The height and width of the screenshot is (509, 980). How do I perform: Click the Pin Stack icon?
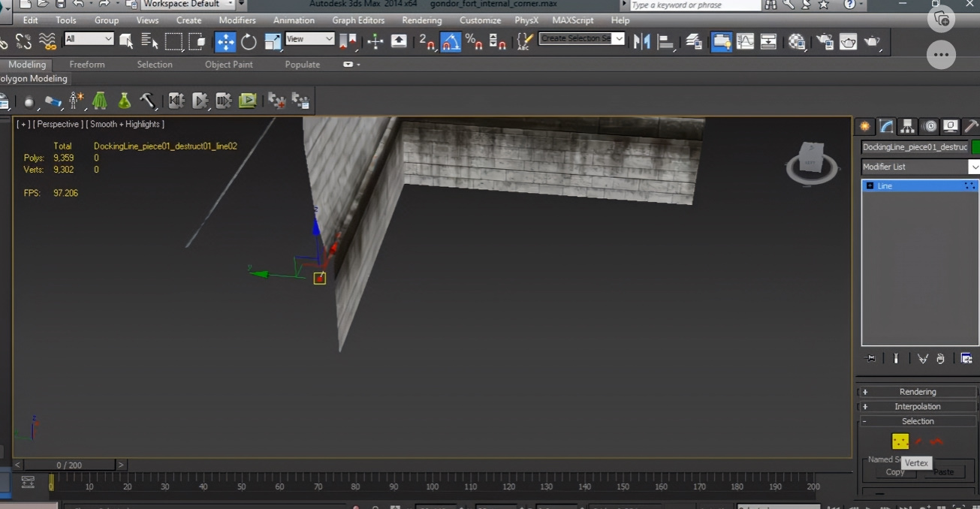(871, 359)
